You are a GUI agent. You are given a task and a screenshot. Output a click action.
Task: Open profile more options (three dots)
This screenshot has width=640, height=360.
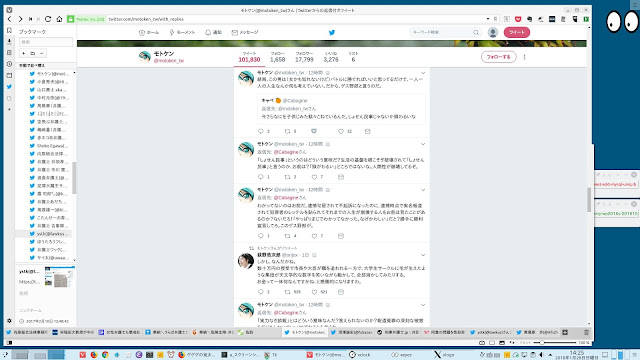pyautogui.click(x=524, y=58)
